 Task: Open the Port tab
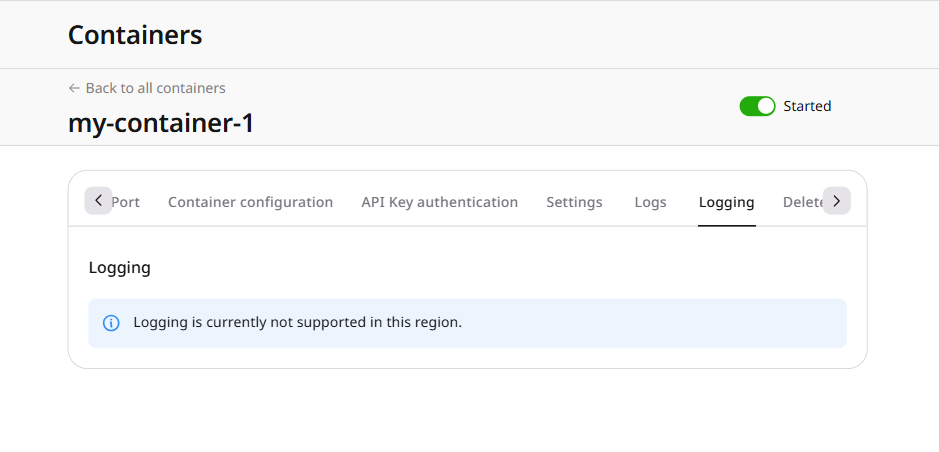coord(126,202)
